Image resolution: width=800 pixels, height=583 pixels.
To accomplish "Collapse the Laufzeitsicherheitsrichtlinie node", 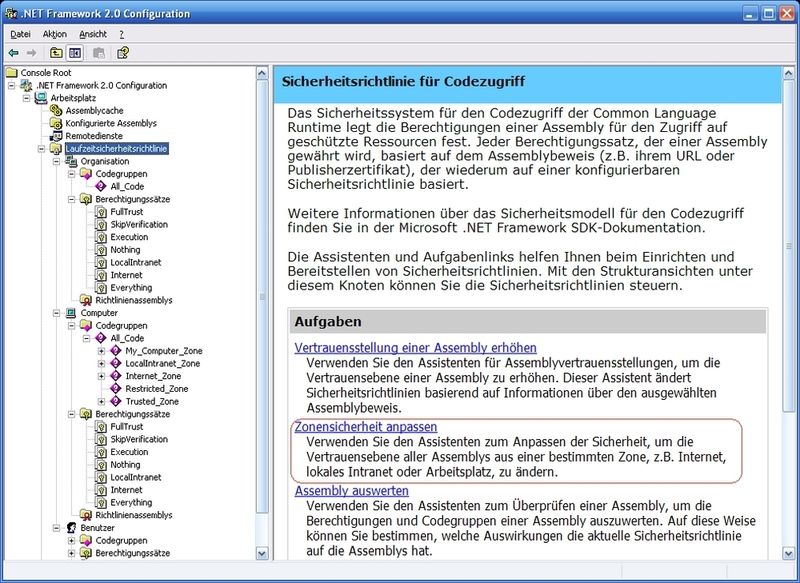I will (41, 149).
